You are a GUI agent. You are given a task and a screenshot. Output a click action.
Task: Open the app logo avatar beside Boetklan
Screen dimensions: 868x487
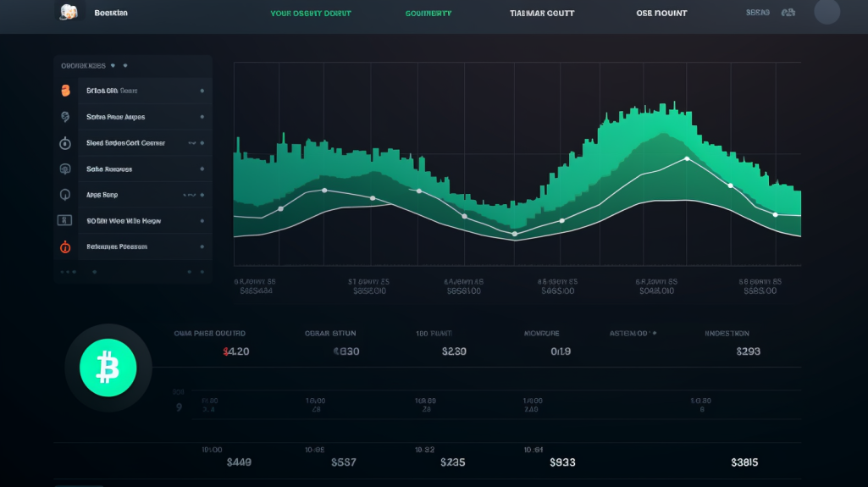click(68, 12)
